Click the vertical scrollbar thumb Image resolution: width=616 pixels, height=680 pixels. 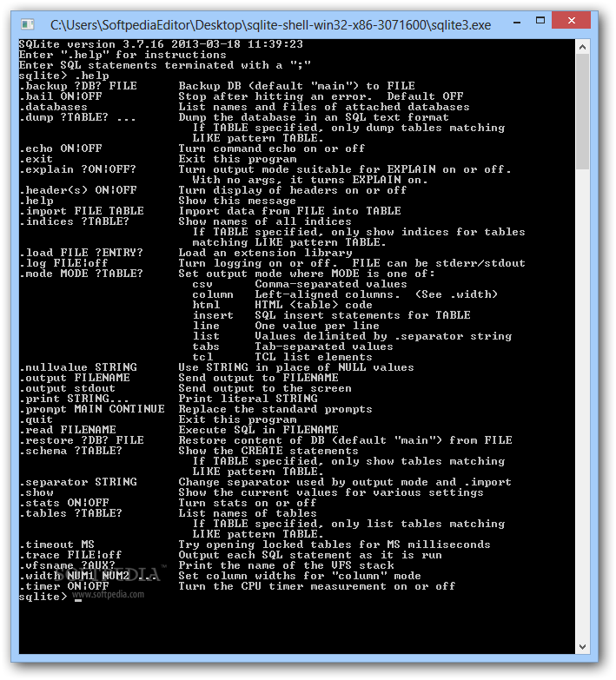pos(583,112)
